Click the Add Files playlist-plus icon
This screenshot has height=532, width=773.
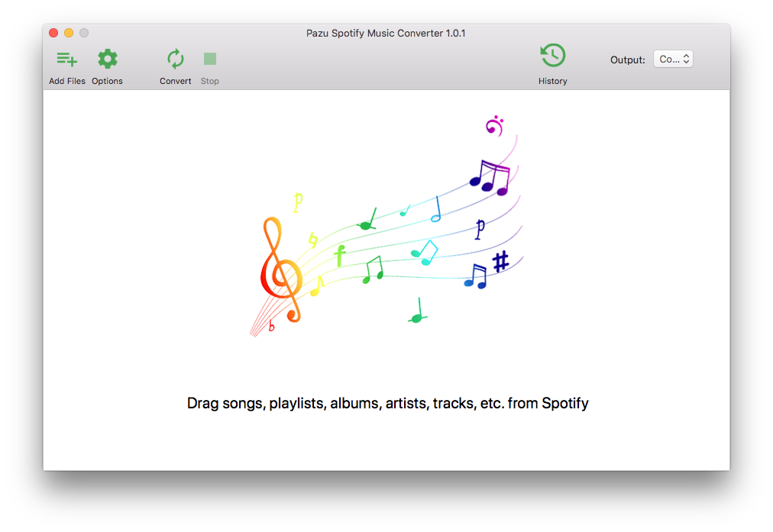pyautogui.click(x=66, y=60)
